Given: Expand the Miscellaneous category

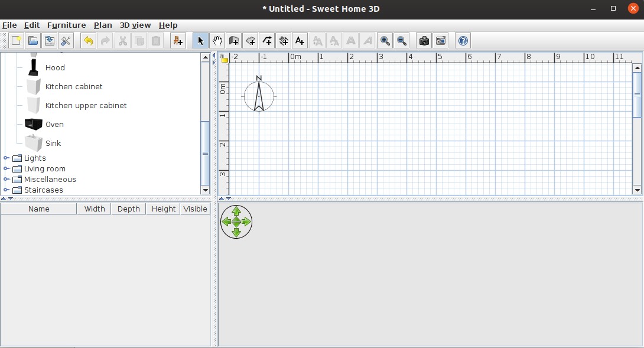Looking at the screenshot, I should pyautogui.click(x=6, y=179).
